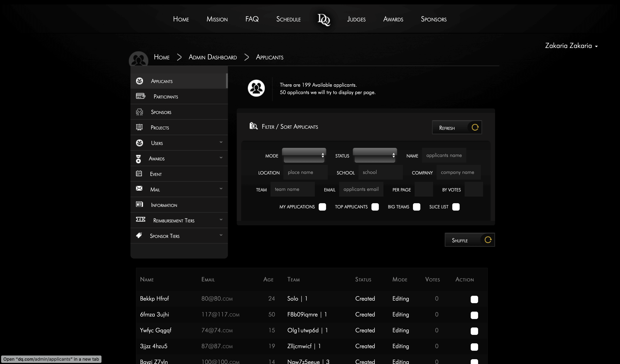Open Information in the sidebar
The image size is (620, 364).
click(x=179, y=205)
